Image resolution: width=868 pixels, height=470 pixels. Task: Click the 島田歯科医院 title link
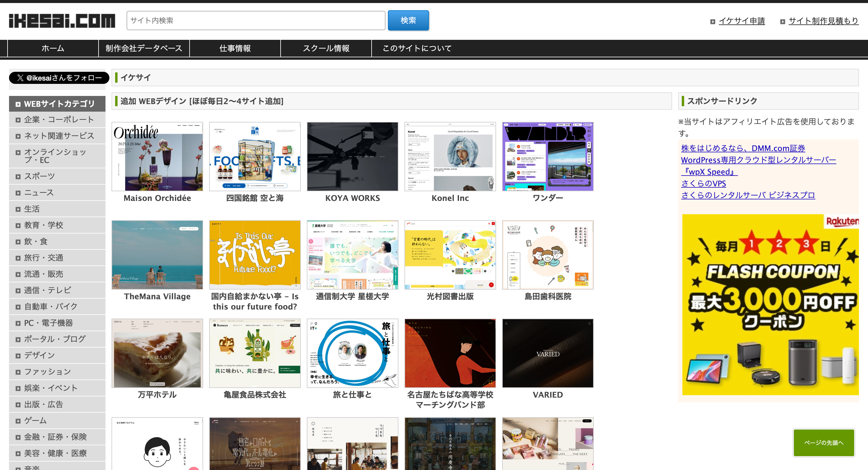point(548,296)
